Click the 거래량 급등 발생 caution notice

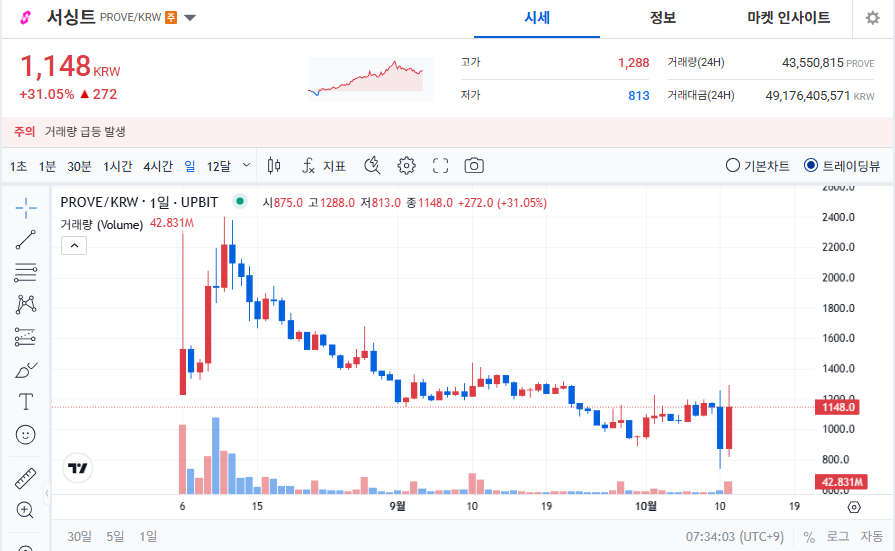(x=85, y=132)
